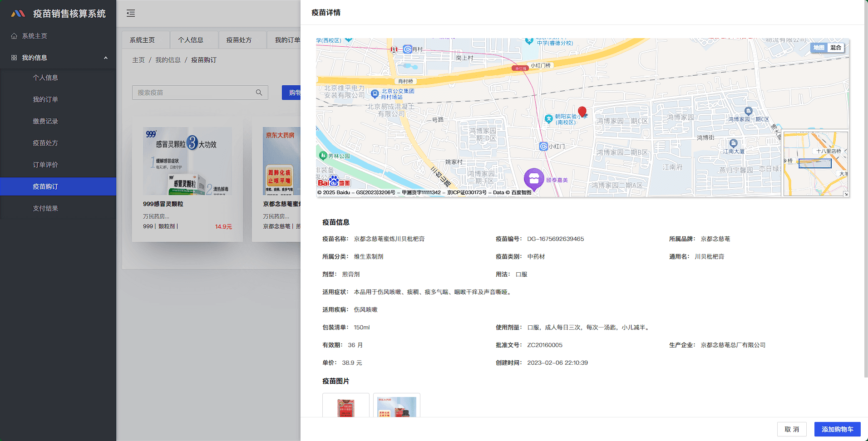Switch map to 混合 view
Screen dimensions: 868x441
836,48
